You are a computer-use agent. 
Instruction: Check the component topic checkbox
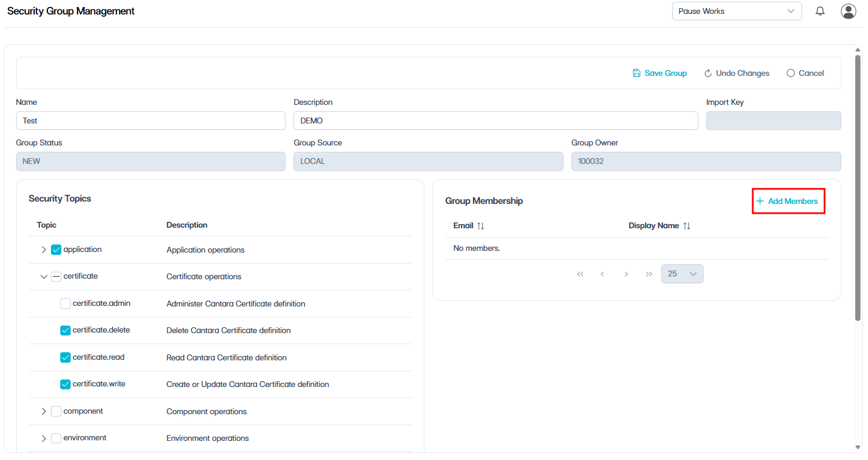[x=56, y=411]
